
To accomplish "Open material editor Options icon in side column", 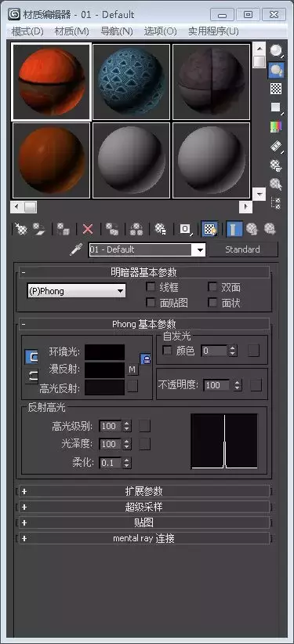I will point(276,165).
